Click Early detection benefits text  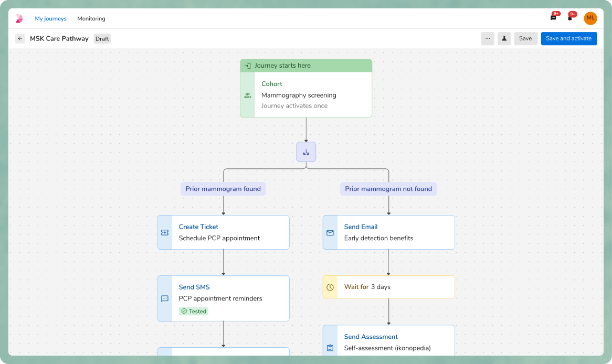(378, 238)
